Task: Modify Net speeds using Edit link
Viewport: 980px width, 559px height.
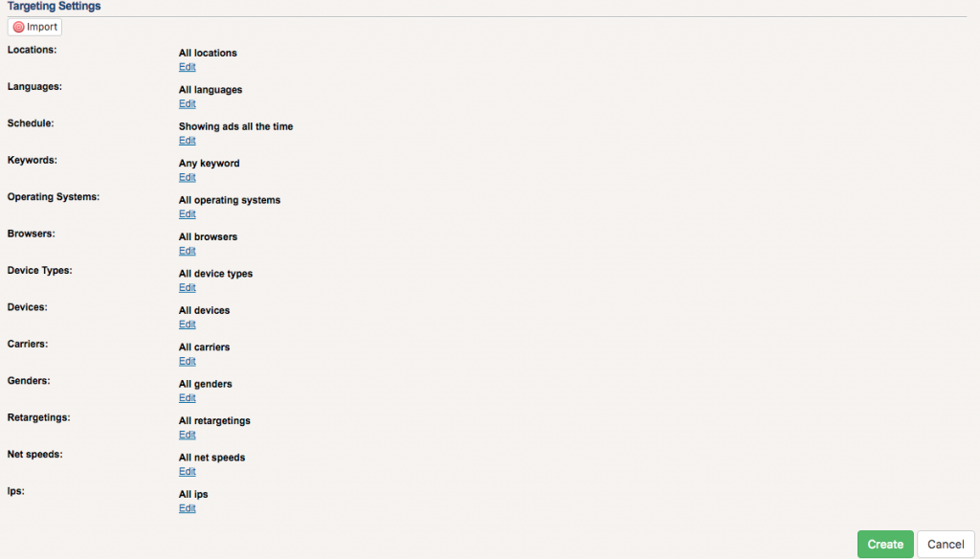Action: pyautogui.click(x=187, y=472)
